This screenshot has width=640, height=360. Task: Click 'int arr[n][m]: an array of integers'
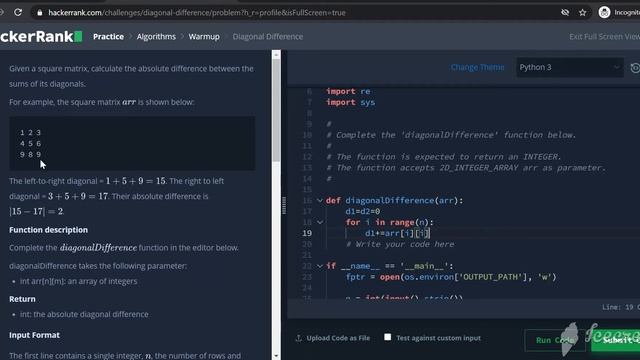coord(78,281)
